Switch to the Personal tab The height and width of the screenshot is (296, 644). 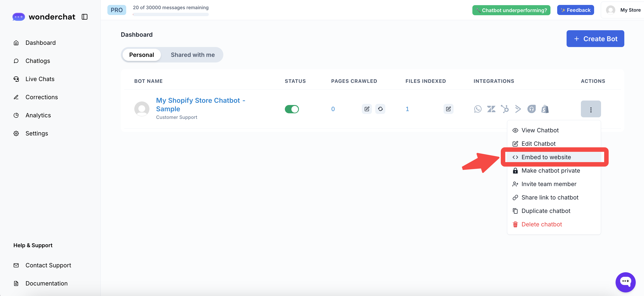141,55
